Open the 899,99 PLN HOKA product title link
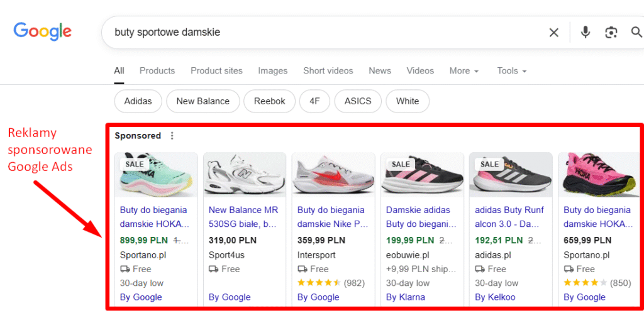Image resolution: width=644 pixels, height=313 pixels. (x=155, y=217)
